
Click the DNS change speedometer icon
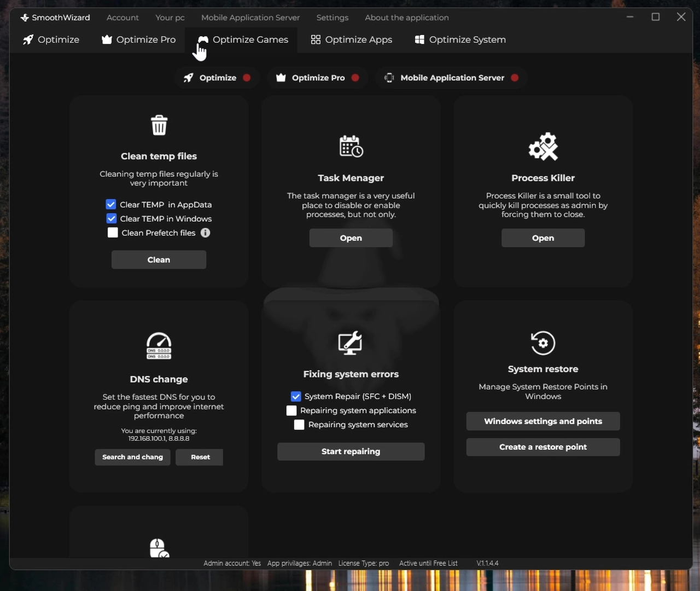tap(159, 346)
